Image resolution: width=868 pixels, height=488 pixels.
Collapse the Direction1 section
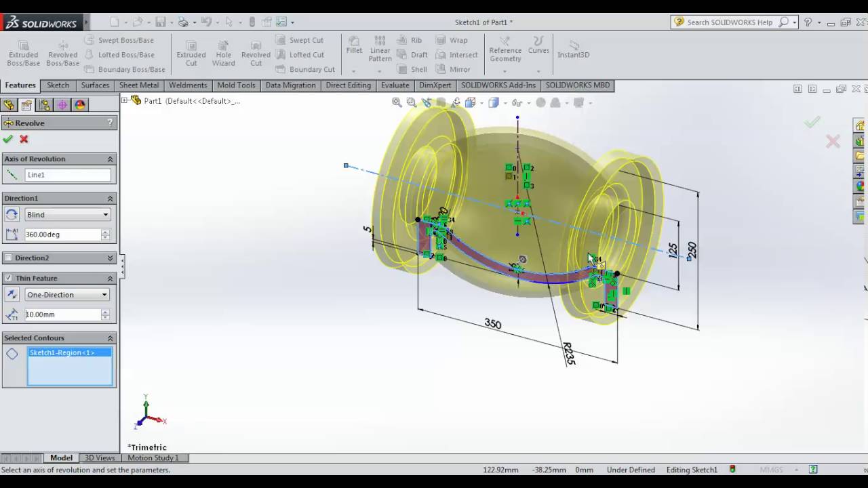pyautogui.click(x=110, y=199)
